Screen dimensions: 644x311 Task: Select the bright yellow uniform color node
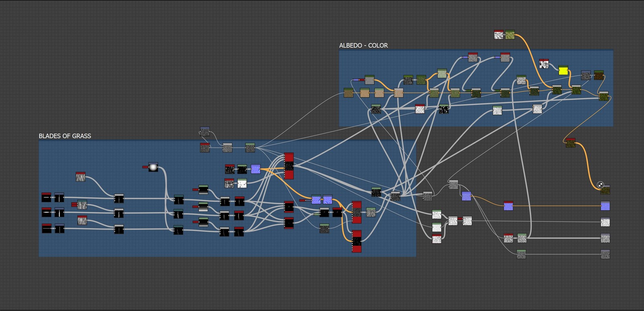563,70
